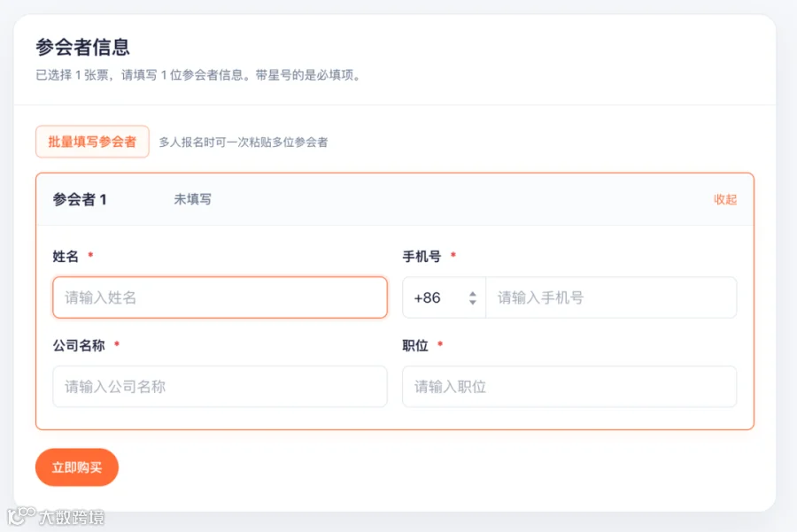Click the 参会者 1 header title
This screenshot has height=532, width=797.
pyautogui.click(x=80, y=200)
